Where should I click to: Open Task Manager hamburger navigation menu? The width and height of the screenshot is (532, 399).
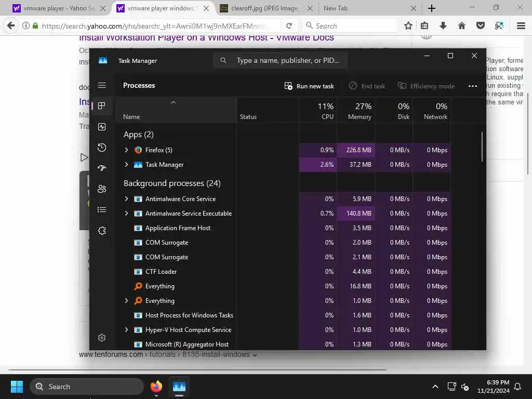[102, 85]
